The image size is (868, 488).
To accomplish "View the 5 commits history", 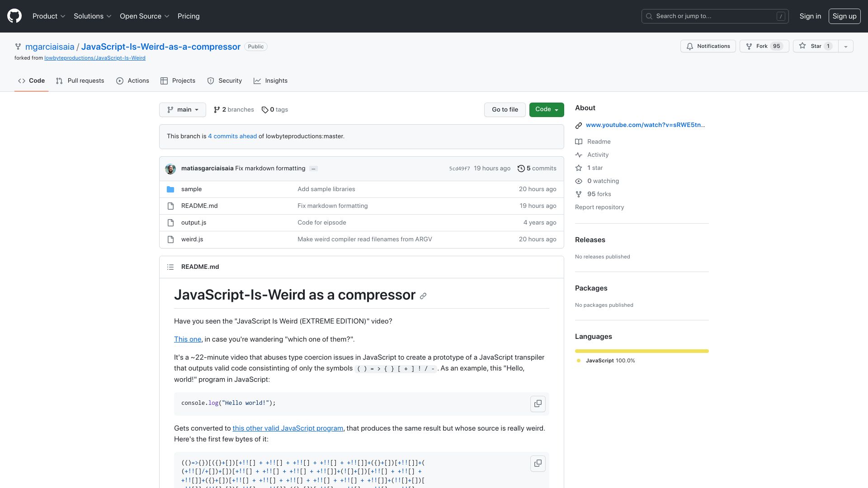I will 537,169.
